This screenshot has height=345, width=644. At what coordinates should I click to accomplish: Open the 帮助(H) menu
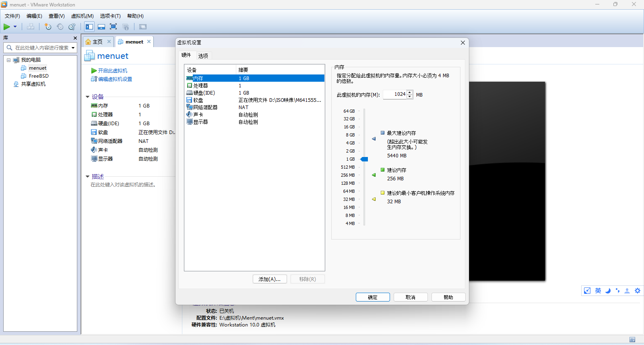pos(135,16)
